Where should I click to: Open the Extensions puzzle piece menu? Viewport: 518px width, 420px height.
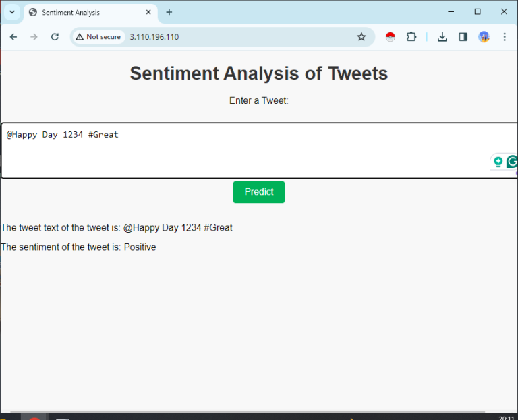click(x=411, y=37)
